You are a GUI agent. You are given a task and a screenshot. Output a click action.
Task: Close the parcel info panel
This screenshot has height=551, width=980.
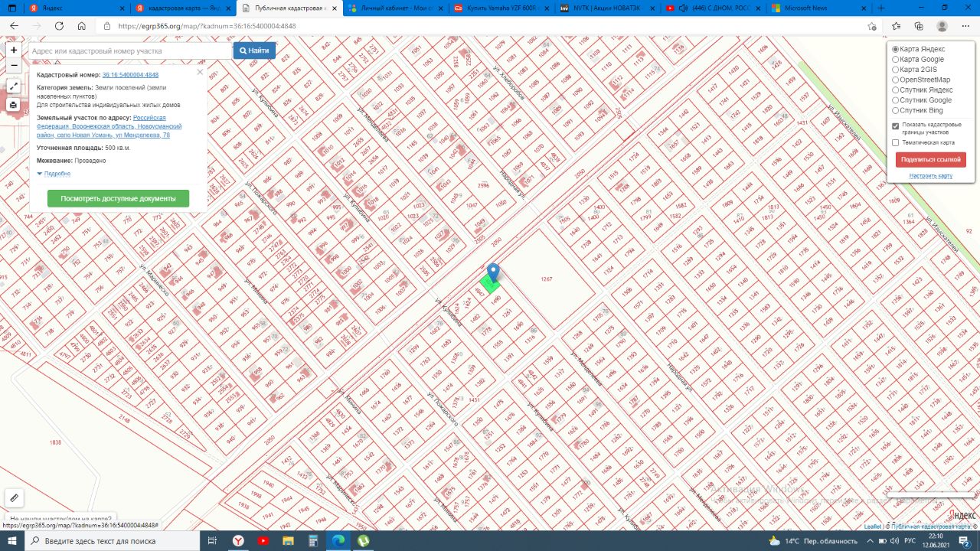pos(200,72)
